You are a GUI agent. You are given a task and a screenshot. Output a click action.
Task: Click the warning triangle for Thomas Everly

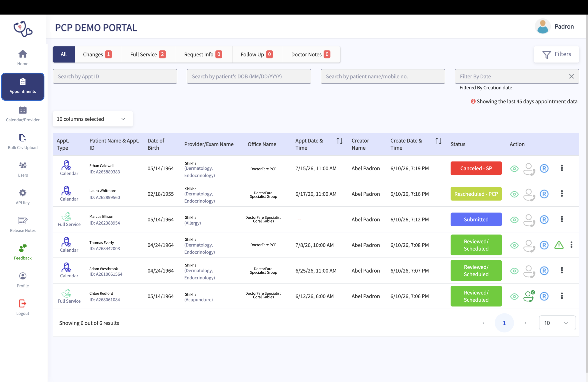coord(559,245)
